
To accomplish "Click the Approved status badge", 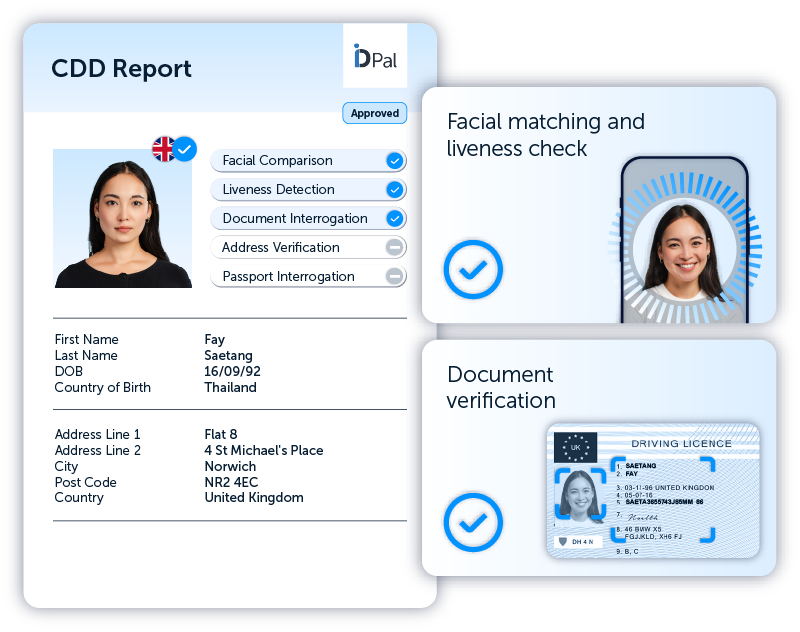I will [375, 113].
